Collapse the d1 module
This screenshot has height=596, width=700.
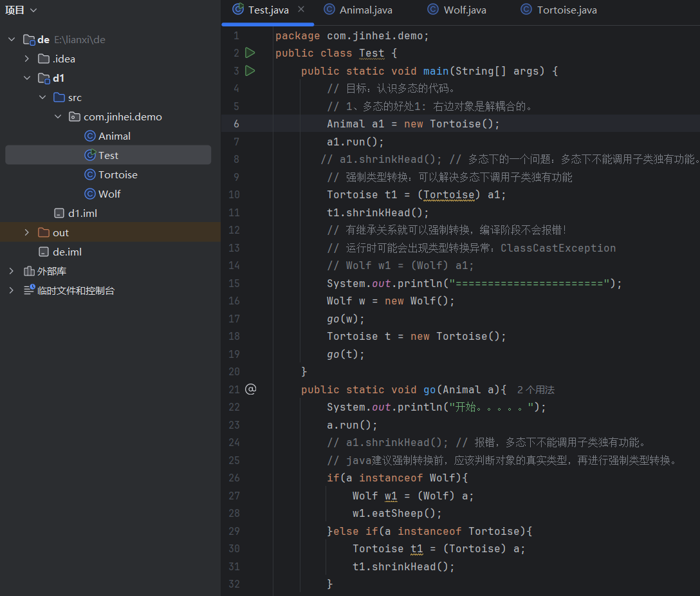(27, 78)
